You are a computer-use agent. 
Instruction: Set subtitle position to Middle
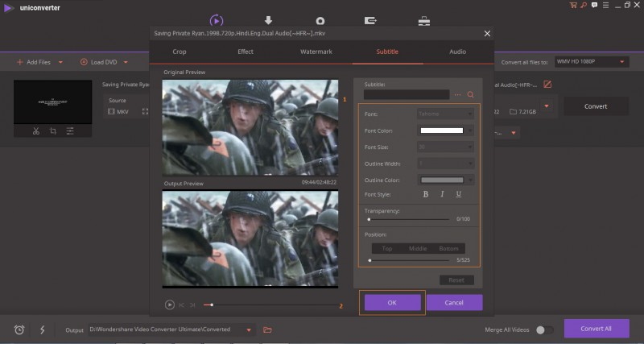(x=418, y=248)
